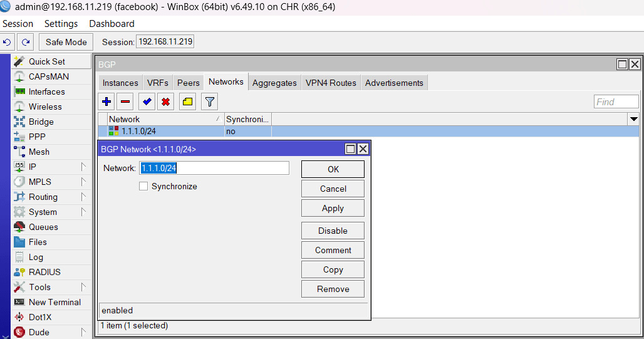Click the yellow comment note icon

pyautogui.click(x=187, y=102)
